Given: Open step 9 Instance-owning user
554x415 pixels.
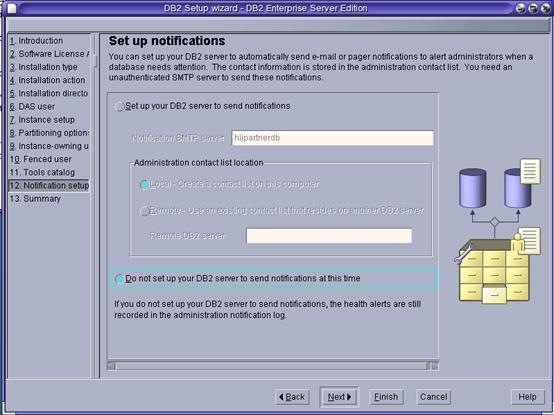Looking at the screenshot, I should tap(49, 146).
